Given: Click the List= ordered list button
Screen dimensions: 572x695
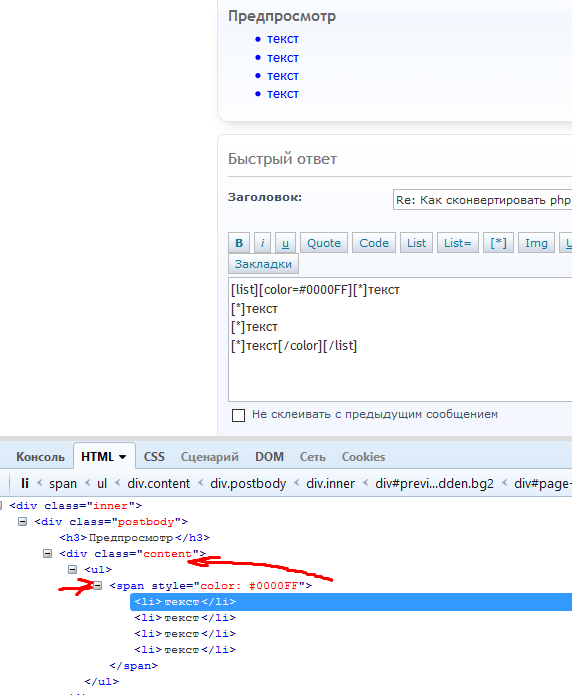Looking at the screenshot, I should coord(458,243).
